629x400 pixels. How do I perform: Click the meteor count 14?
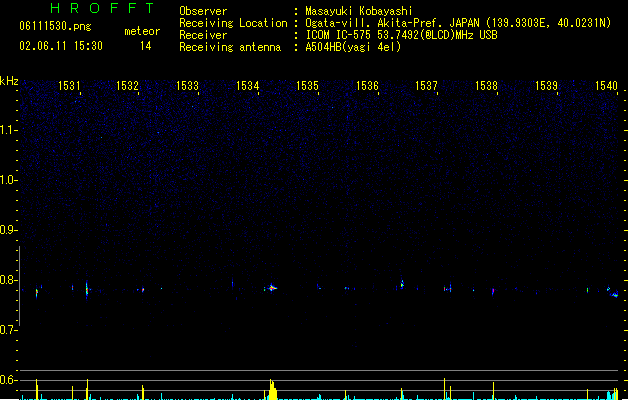[146, 46]
